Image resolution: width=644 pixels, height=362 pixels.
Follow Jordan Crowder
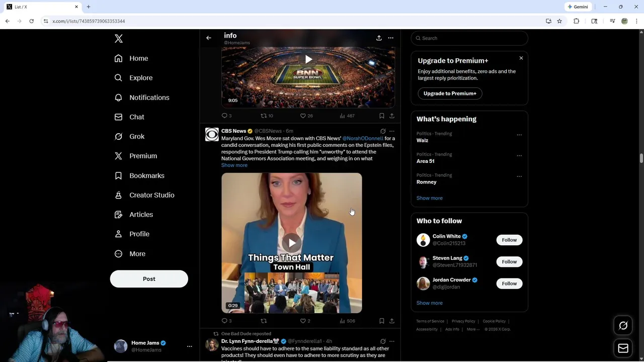point(509,284)
